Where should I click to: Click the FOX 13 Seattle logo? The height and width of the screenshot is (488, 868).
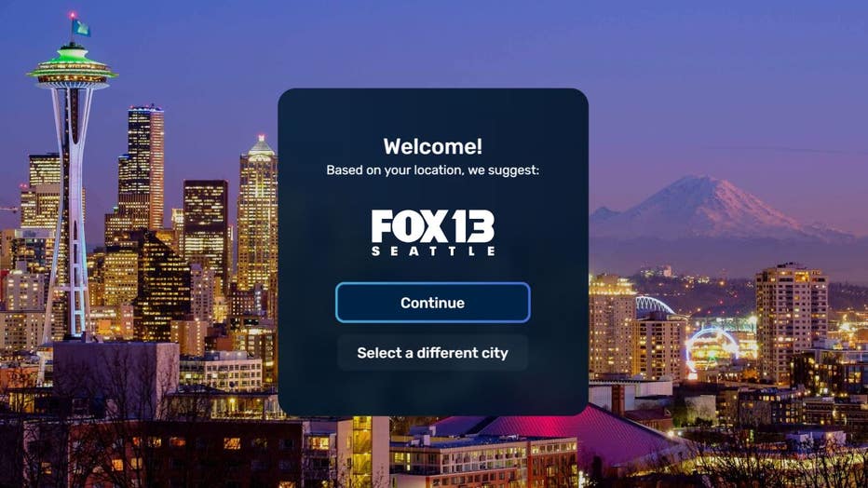(x=433, y=233)
